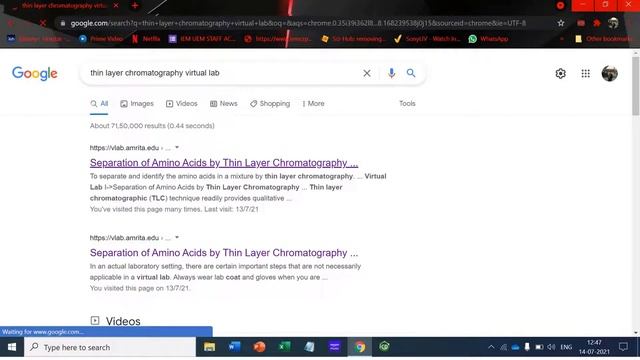Open Netflix bookmark
640x360 pixels.
tap(146, 39)
